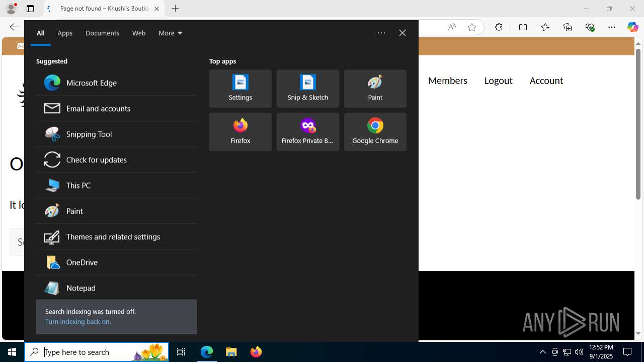This screenshot has width=644, height=362.
Task: Open Members page link
Action: 448,80
